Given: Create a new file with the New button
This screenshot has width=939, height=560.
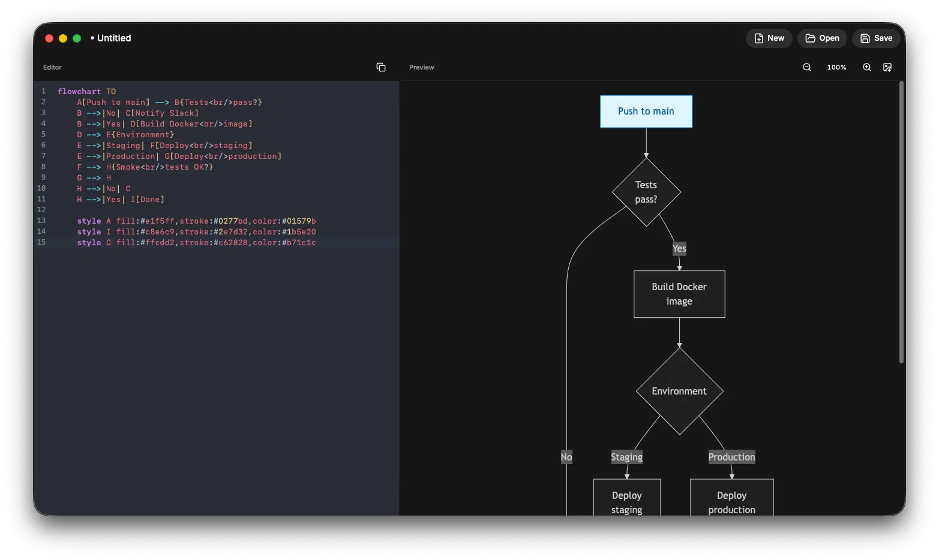Looking at the screenshot, I should 769,38.
